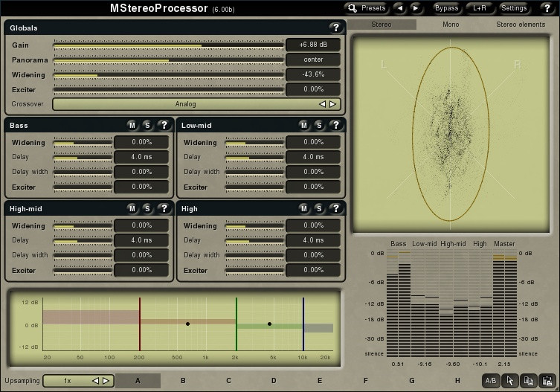
Task: Adjust the Bass Widening slider
Action: coord(83,143)
